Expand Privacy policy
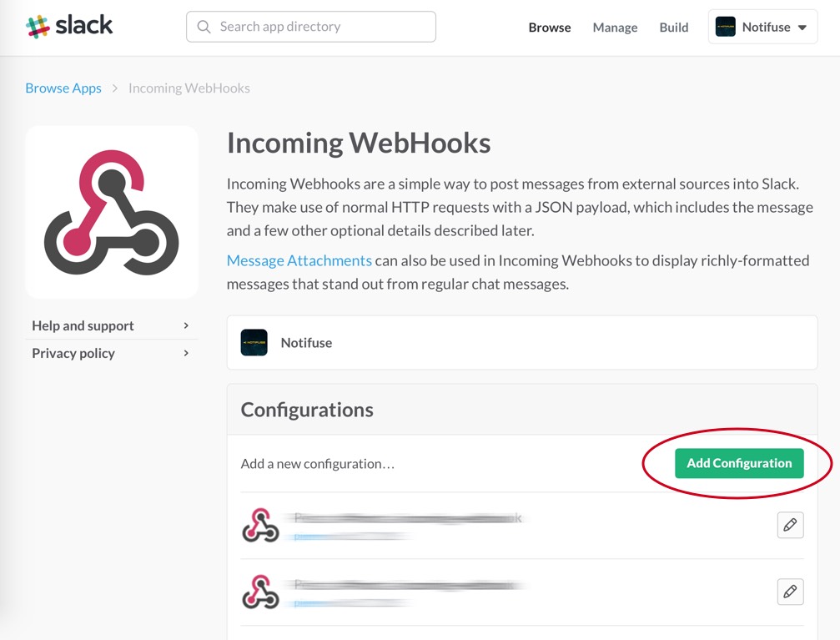The width and height of the screenshot is (840, 640). (x=112, y=353)
